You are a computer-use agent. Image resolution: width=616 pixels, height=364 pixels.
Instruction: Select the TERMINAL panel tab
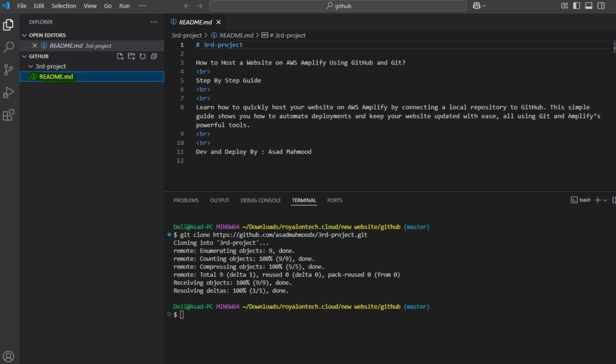[304, 200]
